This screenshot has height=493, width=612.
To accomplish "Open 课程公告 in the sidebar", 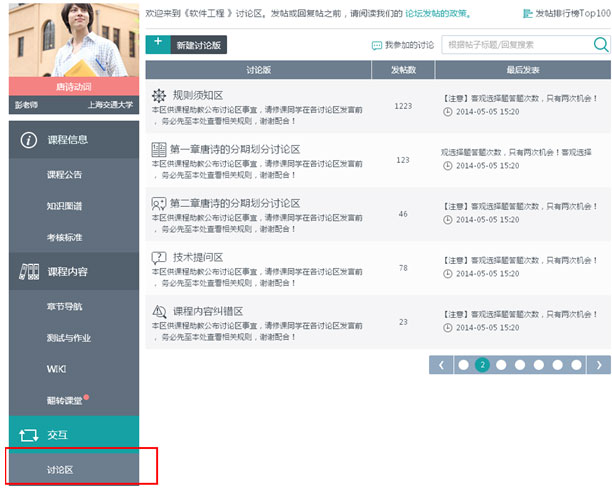I will (64, 175).
